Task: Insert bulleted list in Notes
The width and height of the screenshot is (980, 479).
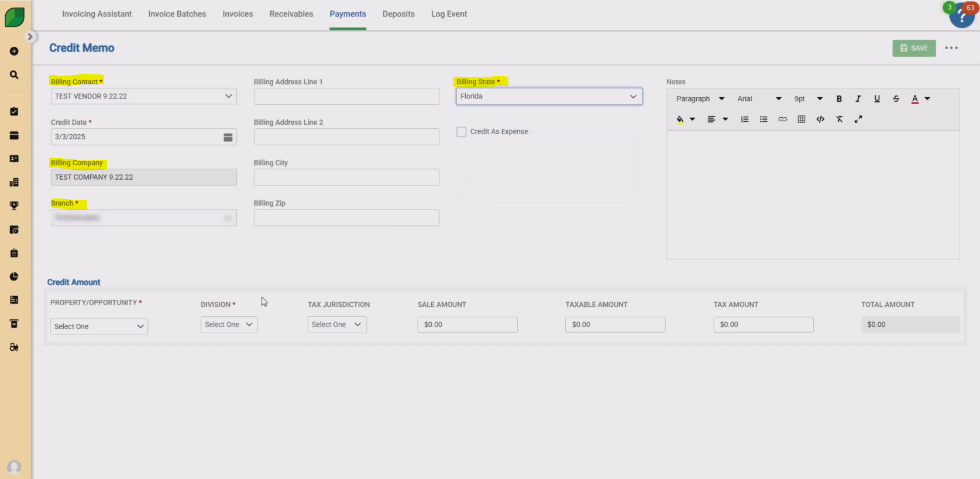Action: 764,119
